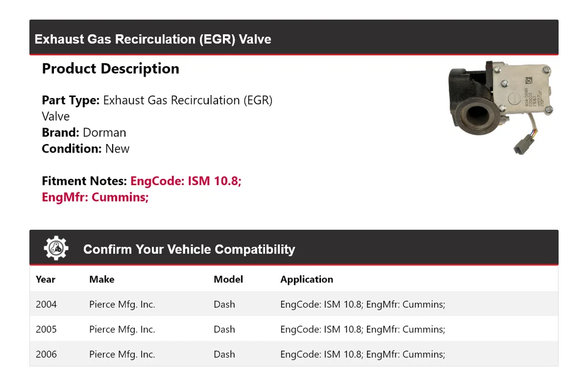588x386 pixels.
Task: Select the Application column header
Action: [x=306, y=279]
